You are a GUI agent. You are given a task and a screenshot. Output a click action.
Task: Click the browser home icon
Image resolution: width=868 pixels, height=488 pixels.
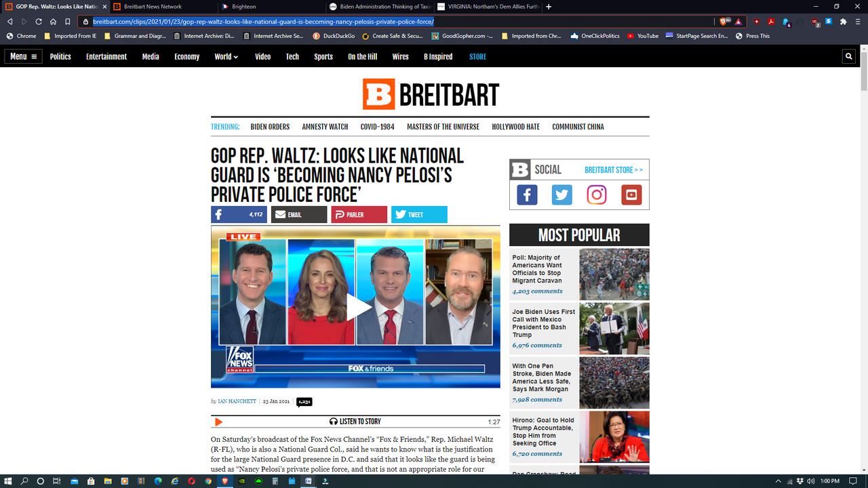click(x=53, y=22)
